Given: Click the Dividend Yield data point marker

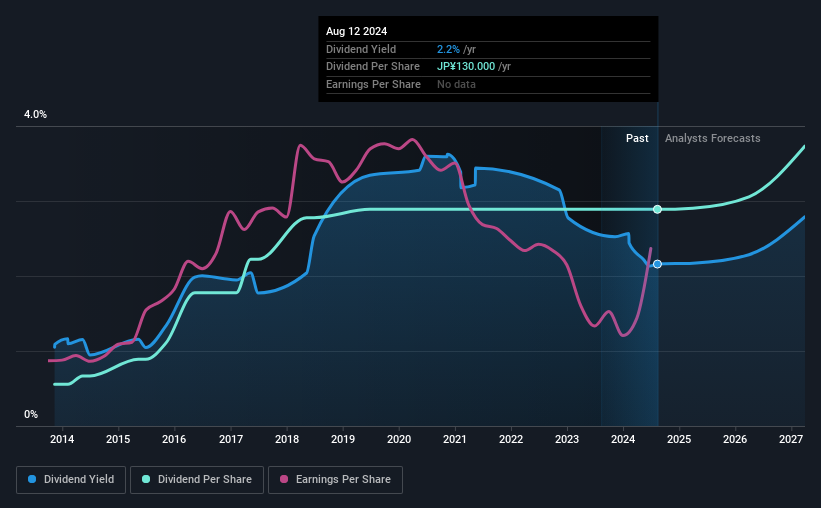Looking at the screenshot, I should click(x=657, y=264).
